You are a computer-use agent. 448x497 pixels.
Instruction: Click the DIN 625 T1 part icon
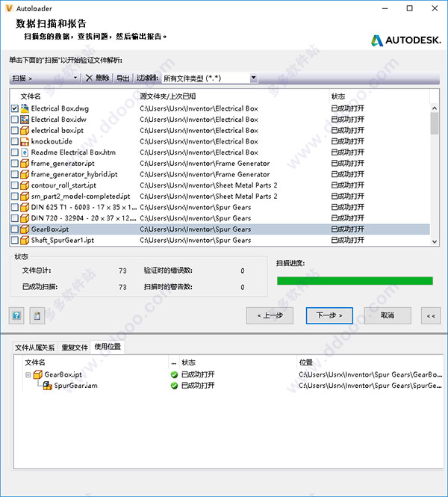[x=25, y=207]
